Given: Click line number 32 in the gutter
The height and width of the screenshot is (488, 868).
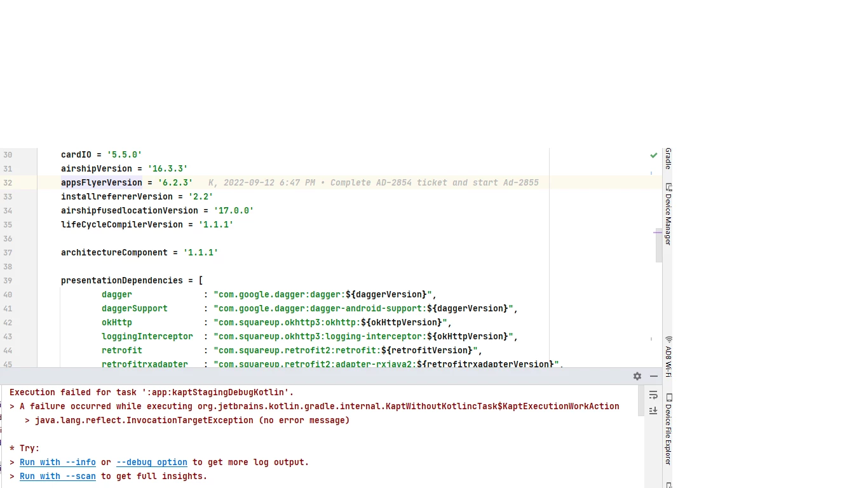Looking at the screenshot, I should click(8, 182).
